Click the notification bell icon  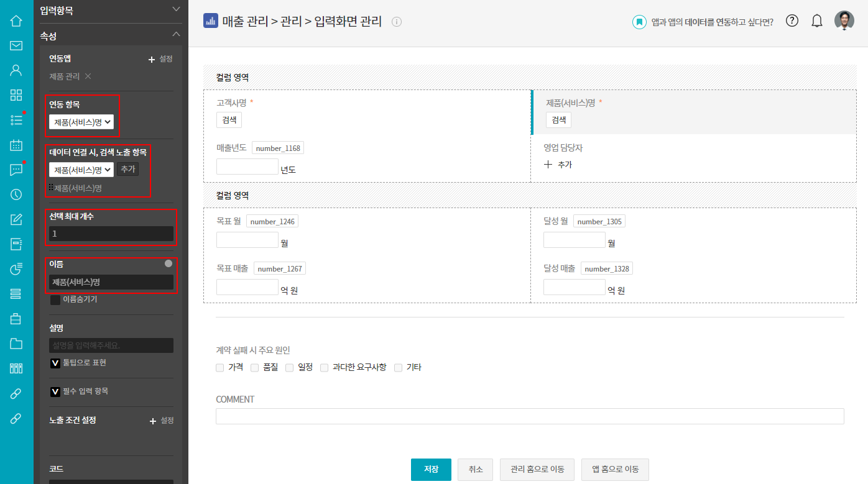pyautogui.click(x=817, y=21)
